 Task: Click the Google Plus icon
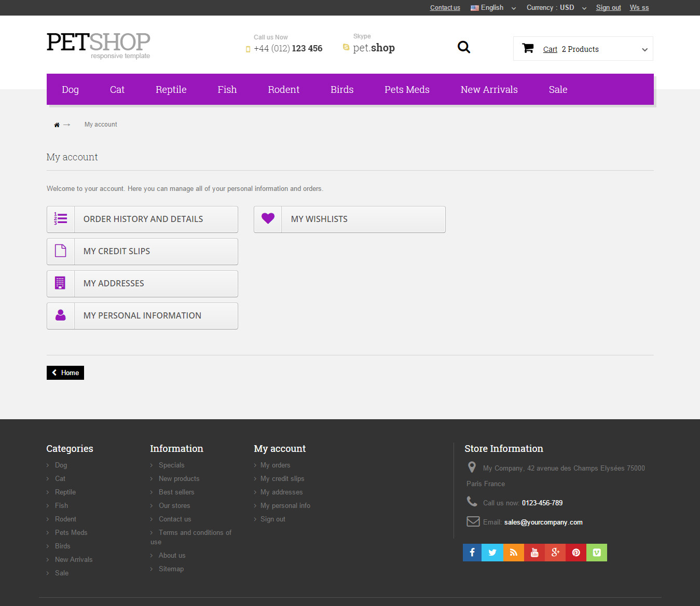[x=555, y=553]
